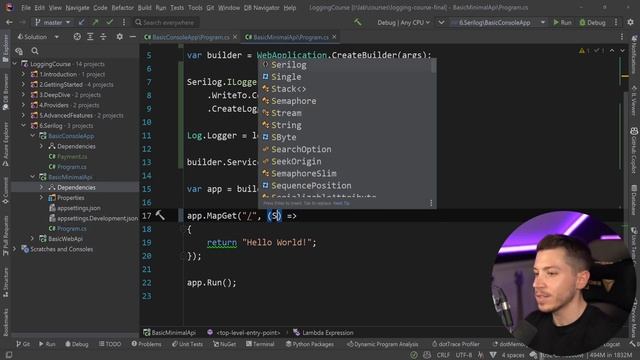Viewport: 640px width, 360px height.
Task: Click the Search everywhere field
Action: pos(165,22)
